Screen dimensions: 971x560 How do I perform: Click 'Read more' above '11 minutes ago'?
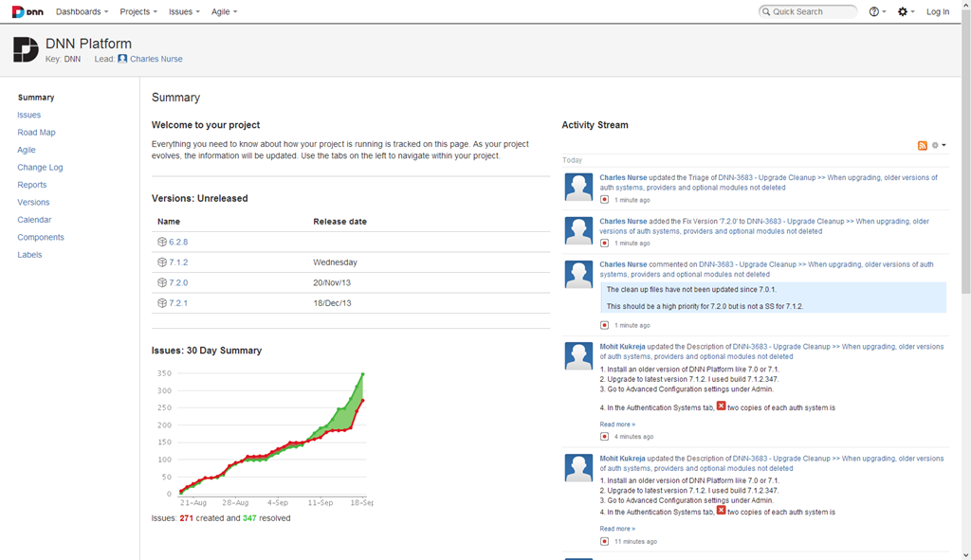point(617,529)
